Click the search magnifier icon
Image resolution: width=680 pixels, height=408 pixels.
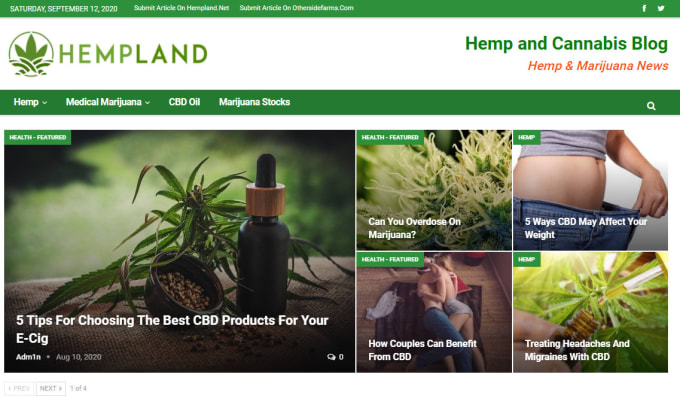click(x=651, y=106)
